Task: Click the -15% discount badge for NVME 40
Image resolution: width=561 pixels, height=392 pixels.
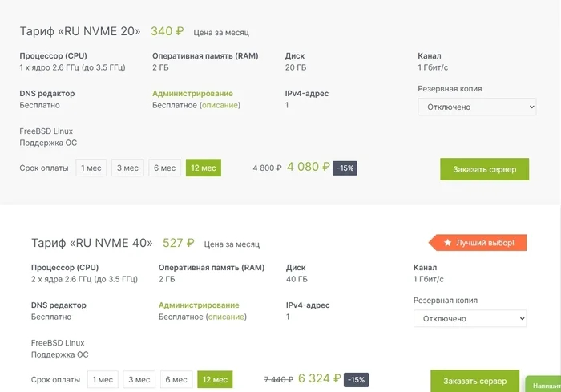Action: [357, 379]
